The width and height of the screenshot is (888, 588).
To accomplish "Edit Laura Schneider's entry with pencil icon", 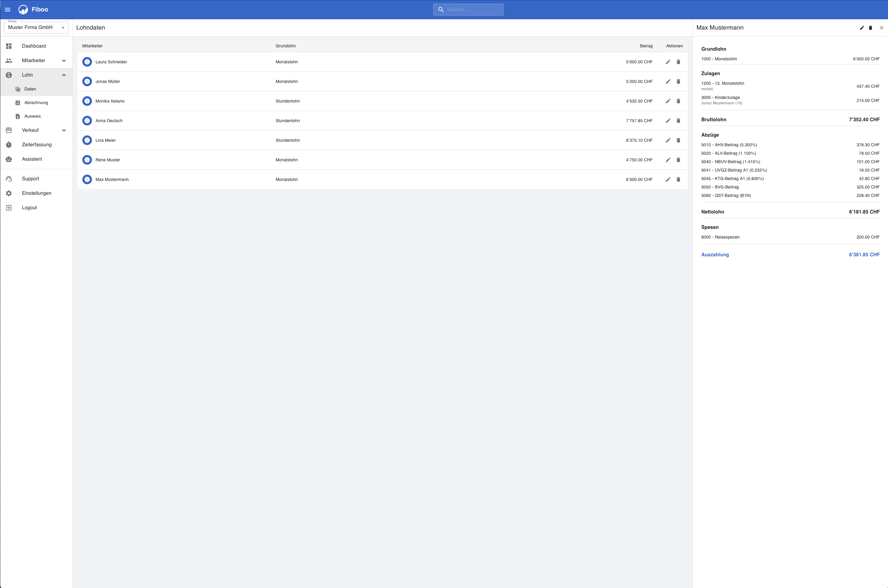I will tap(668, 62).
